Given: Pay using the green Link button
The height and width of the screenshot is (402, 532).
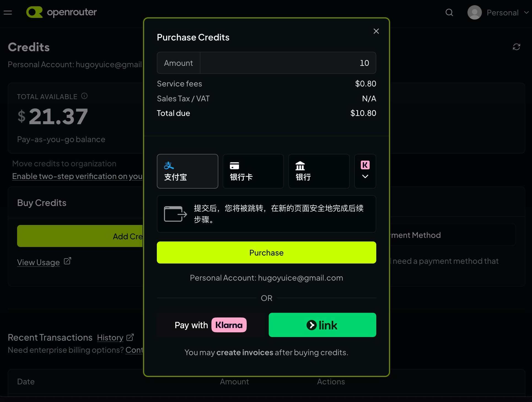Looking at the screenshot, I should 323,325.
